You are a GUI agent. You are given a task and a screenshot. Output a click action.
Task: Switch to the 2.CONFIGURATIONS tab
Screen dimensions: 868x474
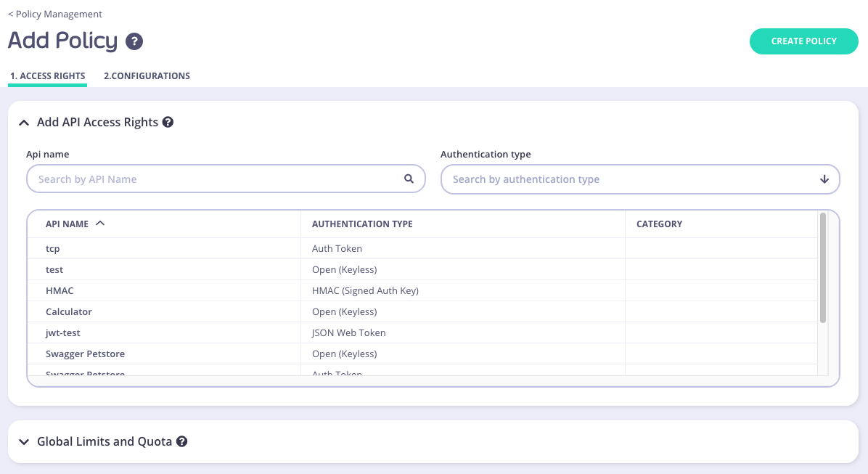(x=147, y=75)
